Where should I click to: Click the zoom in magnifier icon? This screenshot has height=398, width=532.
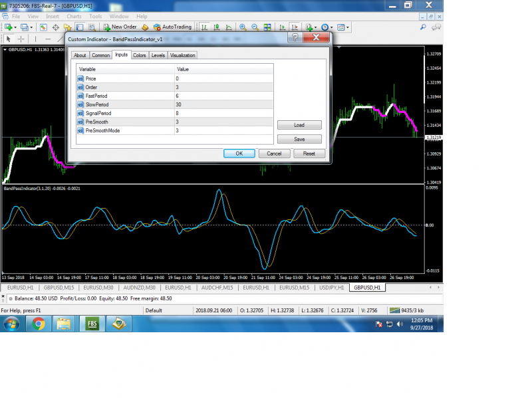tap(243, 27)
